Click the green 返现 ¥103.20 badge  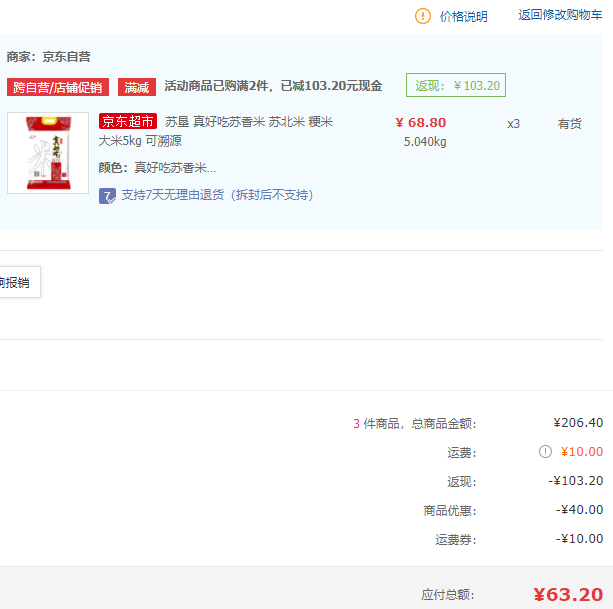click(456, 86)
